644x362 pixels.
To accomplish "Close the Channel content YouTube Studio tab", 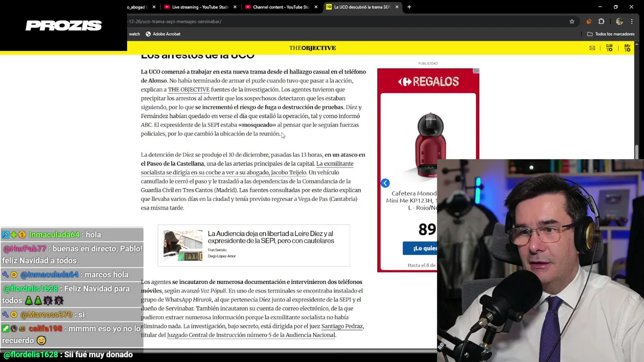I will pyautogui.click(x=316, y=7).
